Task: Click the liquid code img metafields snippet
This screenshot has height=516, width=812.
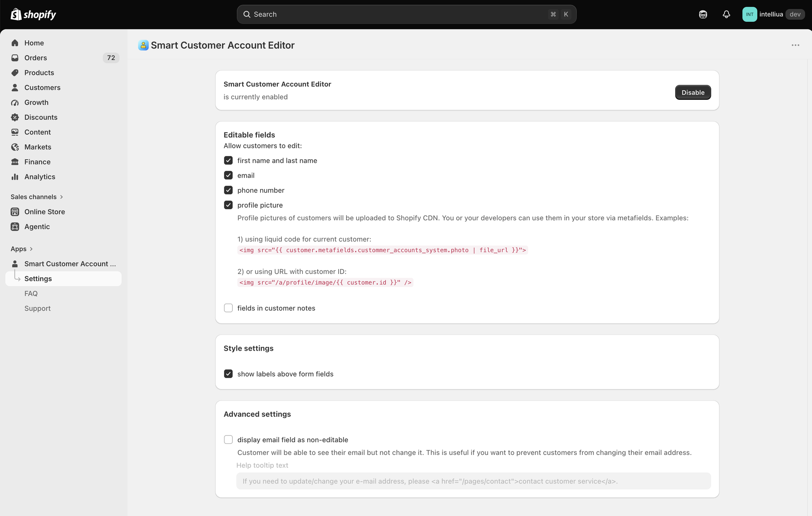Action: [383, 250]
